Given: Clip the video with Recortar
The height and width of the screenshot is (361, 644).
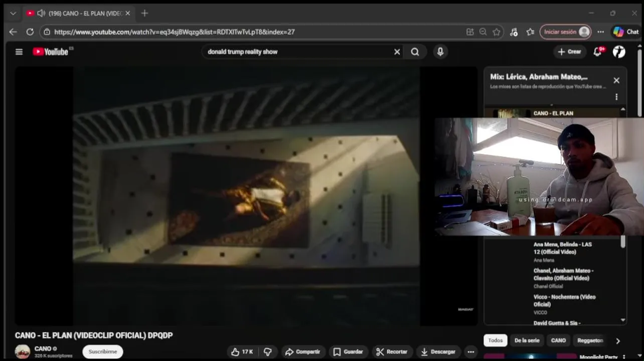Looking at the screenshot, I should [392, 351].
